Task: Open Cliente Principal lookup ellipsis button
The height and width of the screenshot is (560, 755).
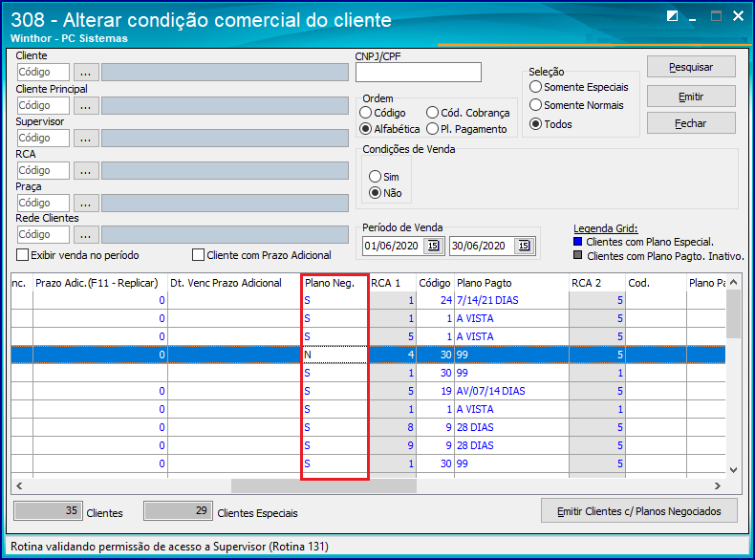Action: (x=86, y=105)
